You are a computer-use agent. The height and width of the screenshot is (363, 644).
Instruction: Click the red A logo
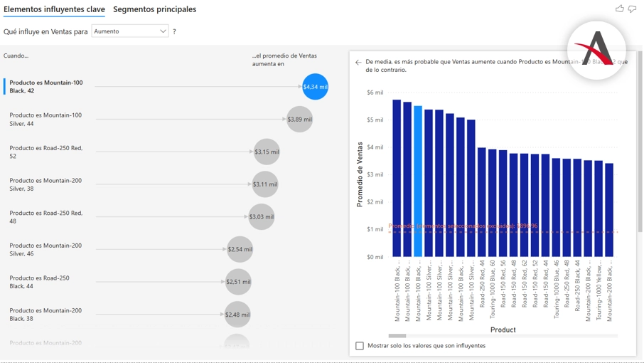[x=596, y=50]
